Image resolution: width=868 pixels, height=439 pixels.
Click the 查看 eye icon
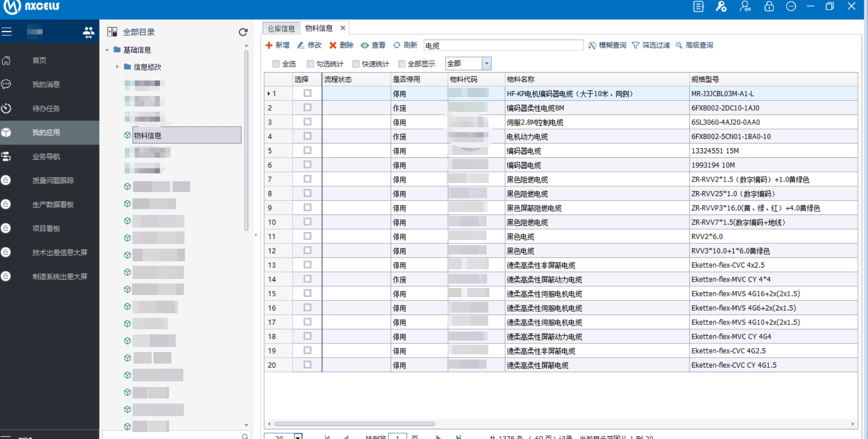tap(365, 45)
